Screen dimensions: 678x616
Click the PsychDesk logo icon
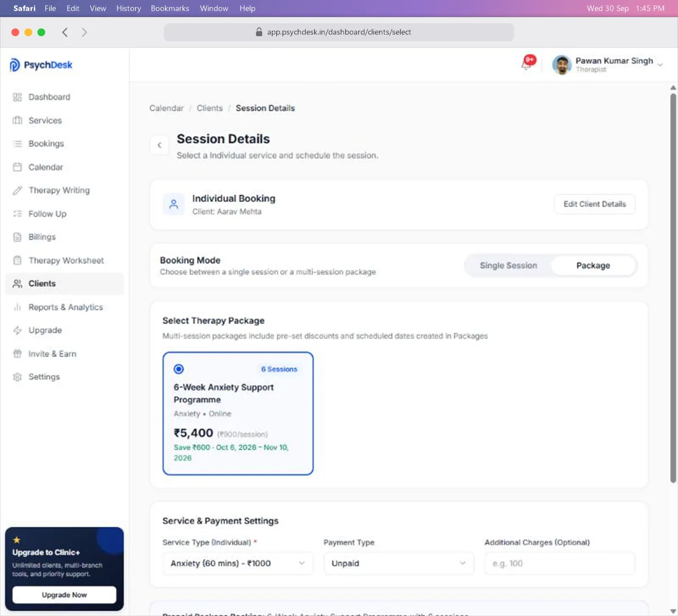15,65
